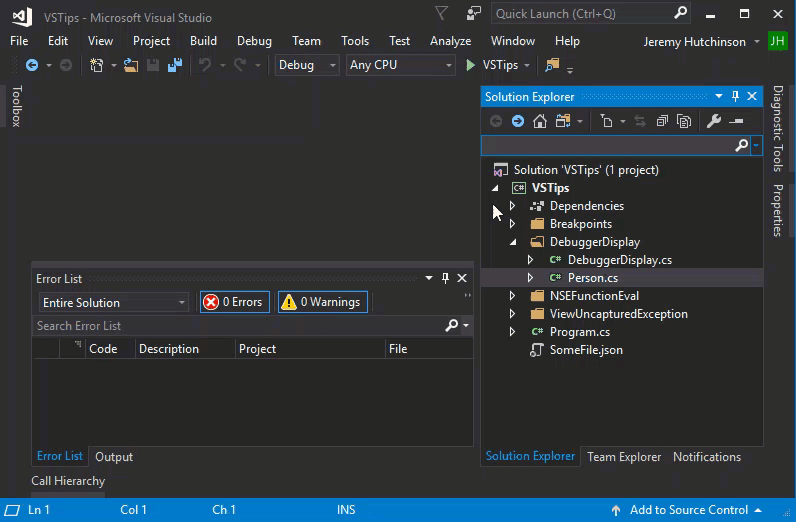Select the Program.cs file
Image resolution: width=796 pixels, height=522 pixels.
[579, 332]
